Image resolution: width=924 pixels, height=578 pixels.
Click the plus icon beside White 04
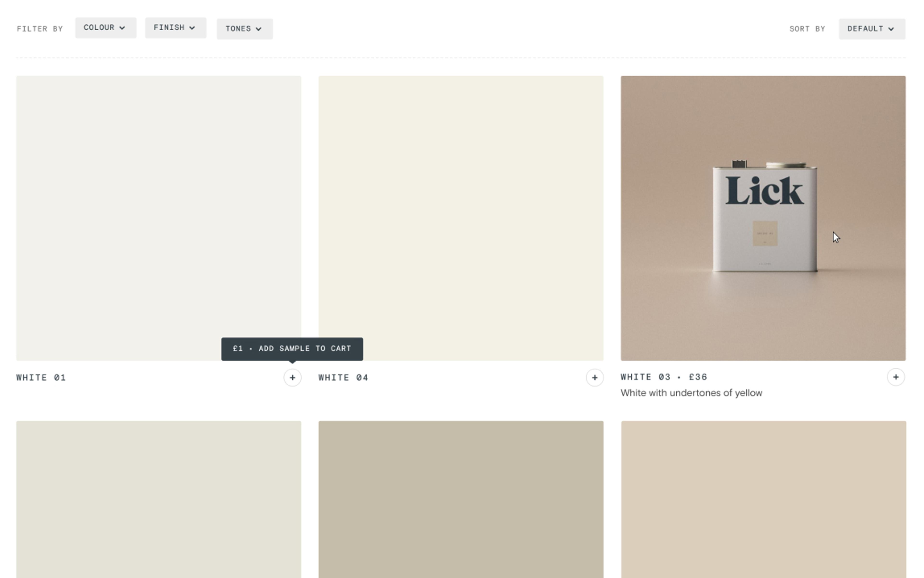coord(595,378)
